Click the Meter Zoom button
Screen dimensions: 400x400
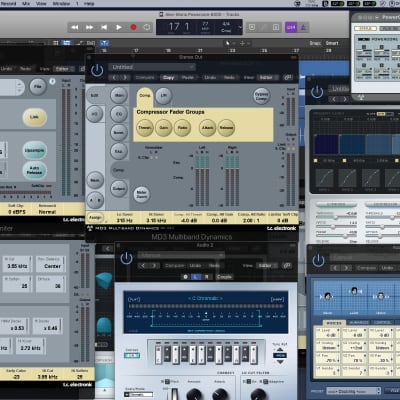click(x=142, y=194)
